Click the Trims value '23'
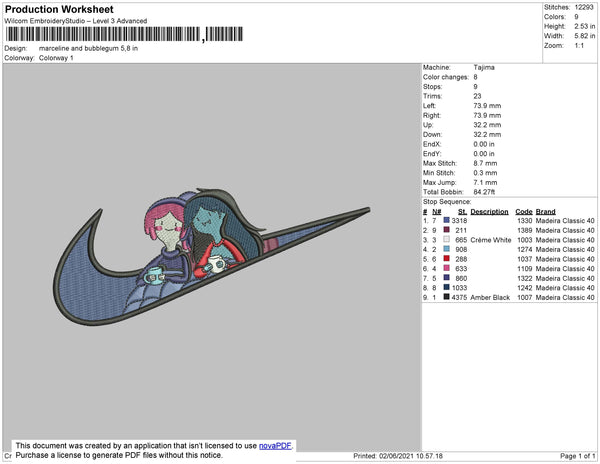600x464 pixels. coord(478,96)
